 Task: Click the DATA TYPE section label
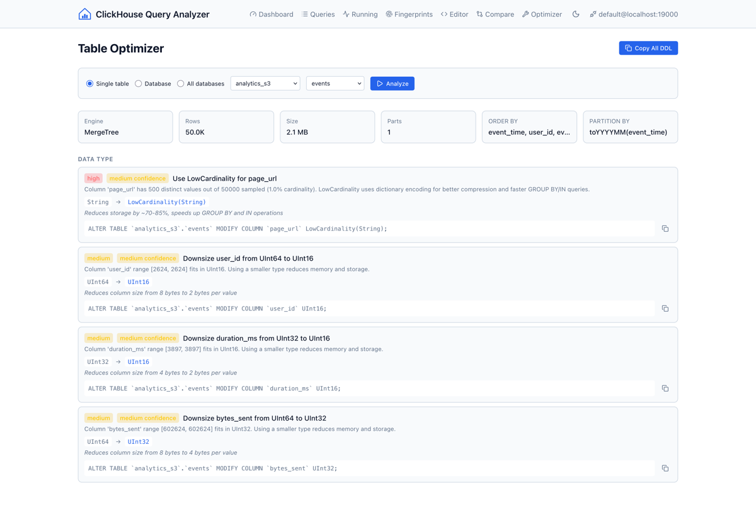96,159
